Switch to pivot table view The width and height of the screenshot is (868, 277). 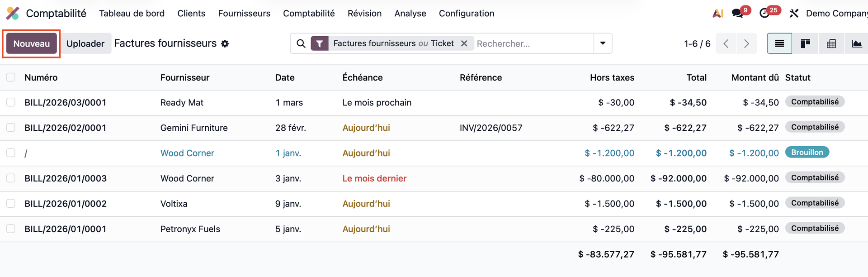click(831, 43)
